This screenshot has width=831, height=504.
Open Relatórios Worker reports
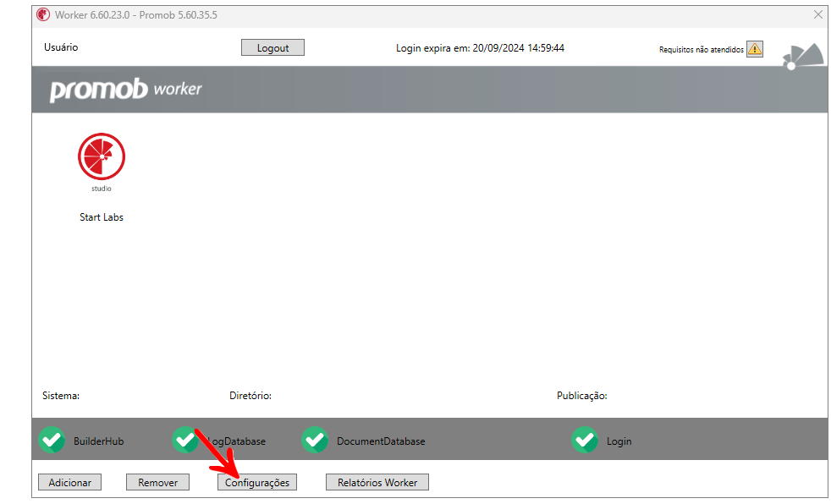(x=377, y=482)
